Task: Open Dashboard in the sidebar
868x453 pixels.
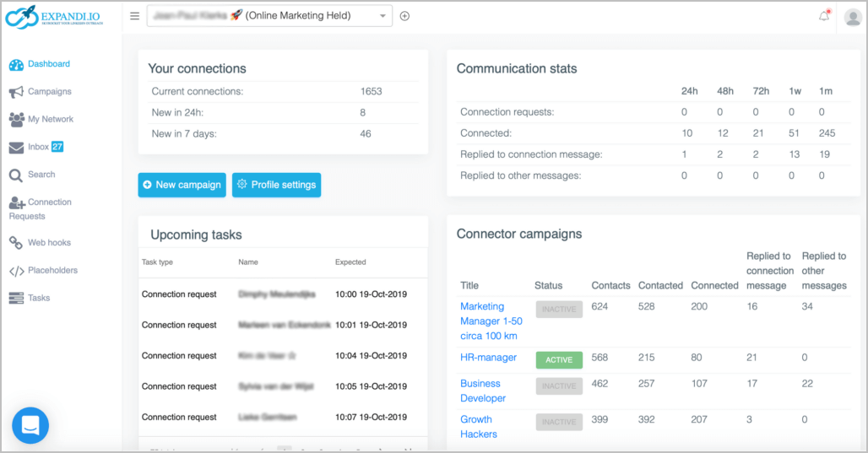Action: [x=48, y=64]
